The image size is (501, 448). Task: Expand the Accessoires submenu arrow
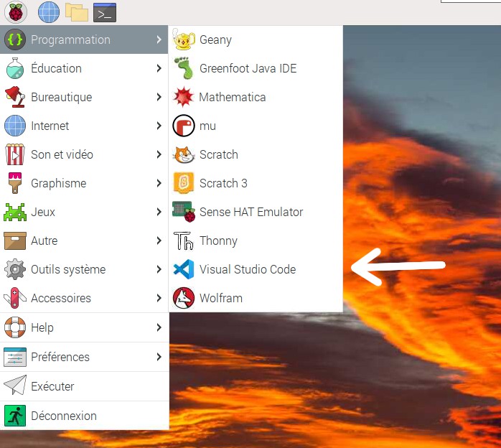[x=159, y=298]
